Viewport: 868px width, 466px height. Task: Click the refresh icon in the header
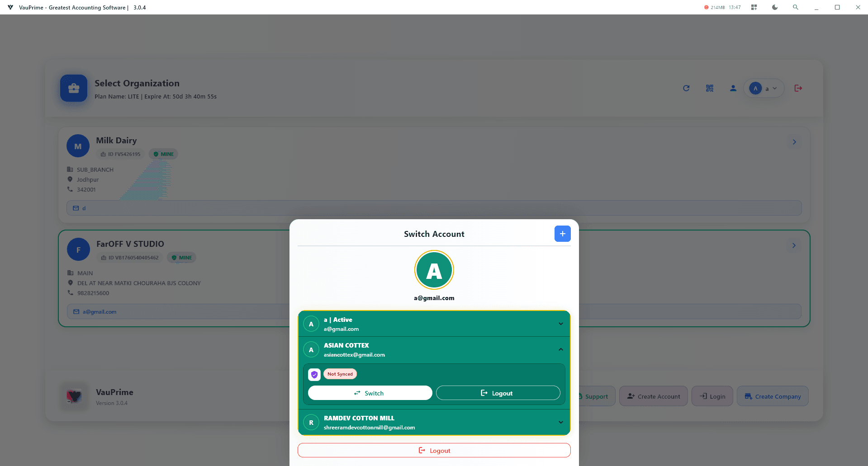pyautogui.click(x=686, y=88)
